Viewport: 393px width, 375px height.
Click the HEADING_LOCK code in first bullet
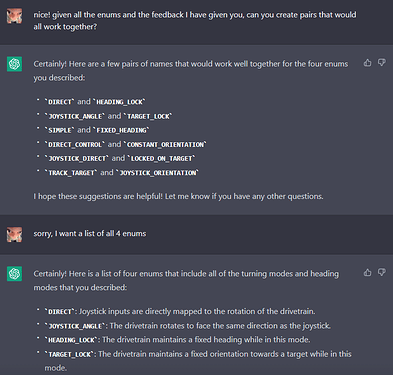pos(119,102)
